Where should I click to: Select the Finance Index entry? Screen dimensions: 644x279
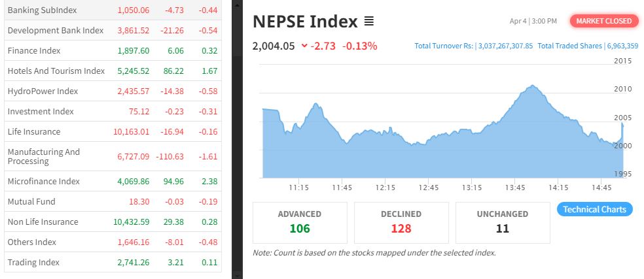[34, 51]
